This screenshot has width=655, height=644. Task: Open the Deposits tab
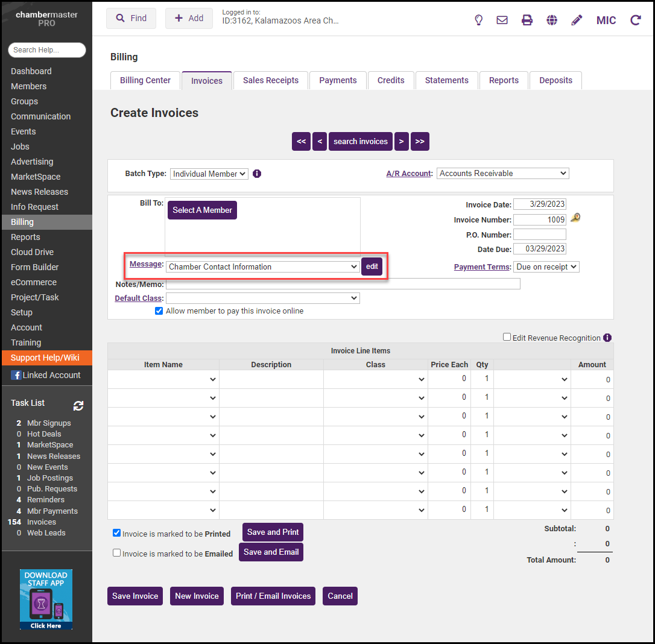pos(555,80)
